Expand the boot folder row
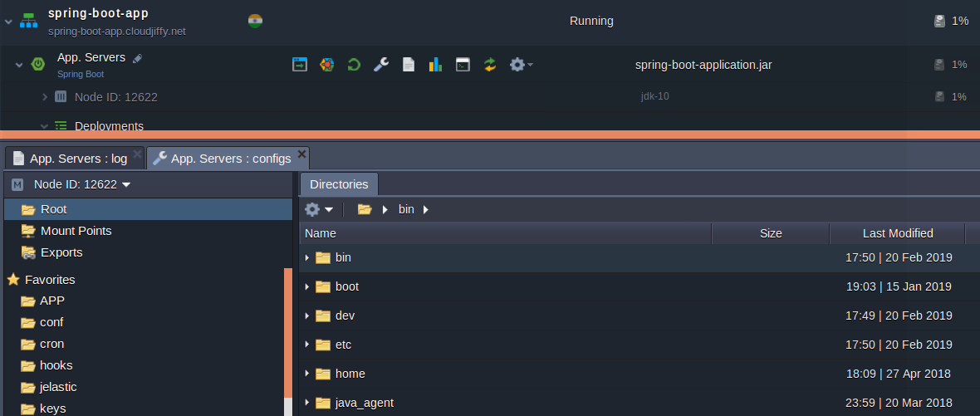Viewport: 980px width, 416px height. [x=307, y=286]
